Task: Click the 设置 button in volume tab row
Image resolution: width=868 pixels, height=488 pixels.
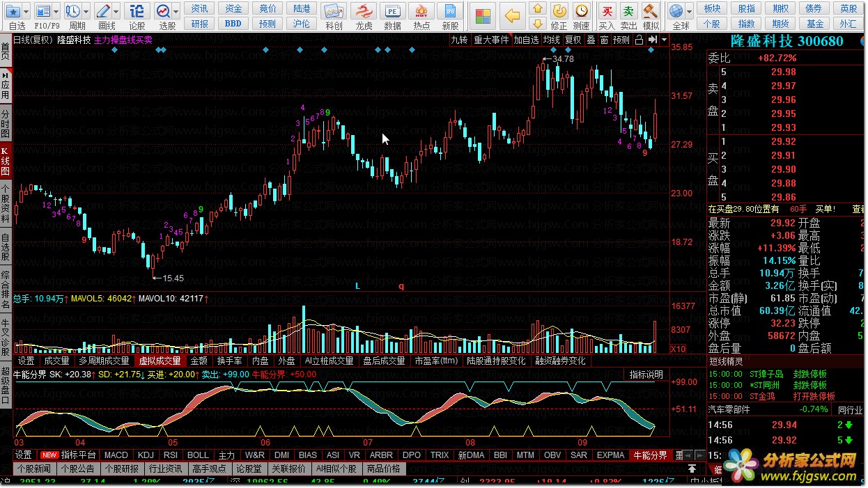Action: coord(26,361)
